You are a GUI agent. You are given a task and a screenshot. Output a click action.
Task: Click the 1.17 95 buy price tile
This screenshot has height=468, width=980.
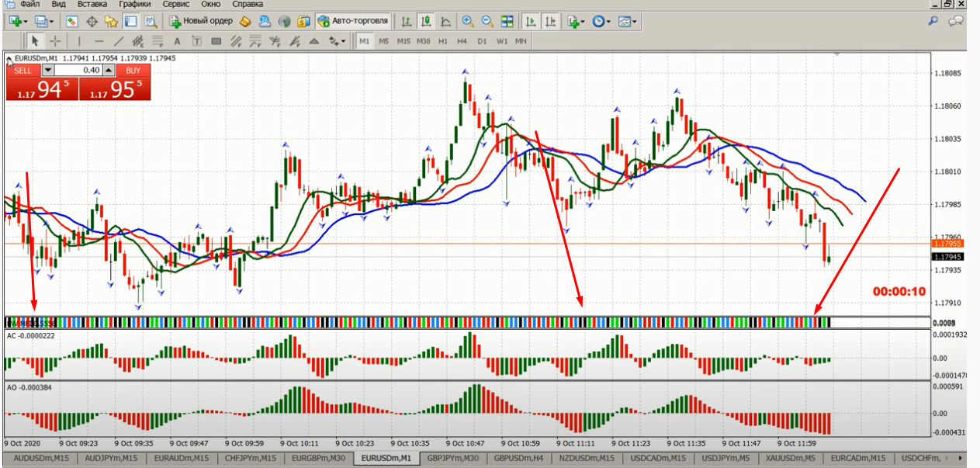point(114,88)
